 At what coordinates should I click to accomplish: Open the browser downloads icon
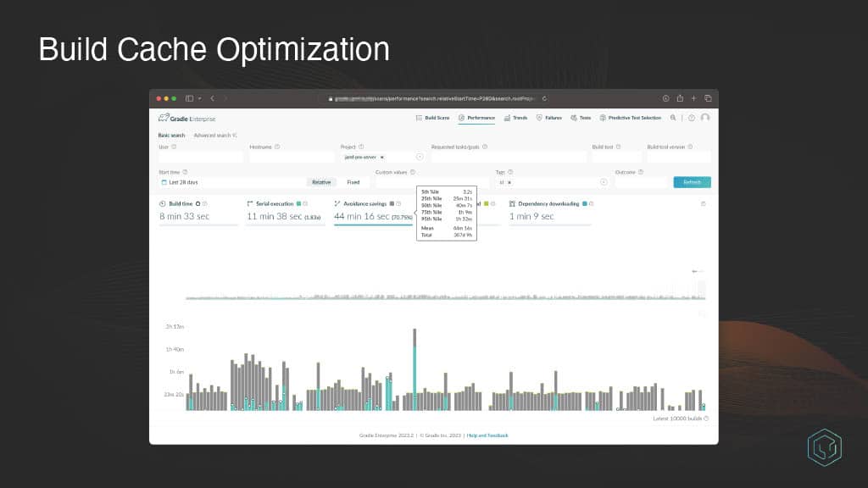[x=665, y=98]
